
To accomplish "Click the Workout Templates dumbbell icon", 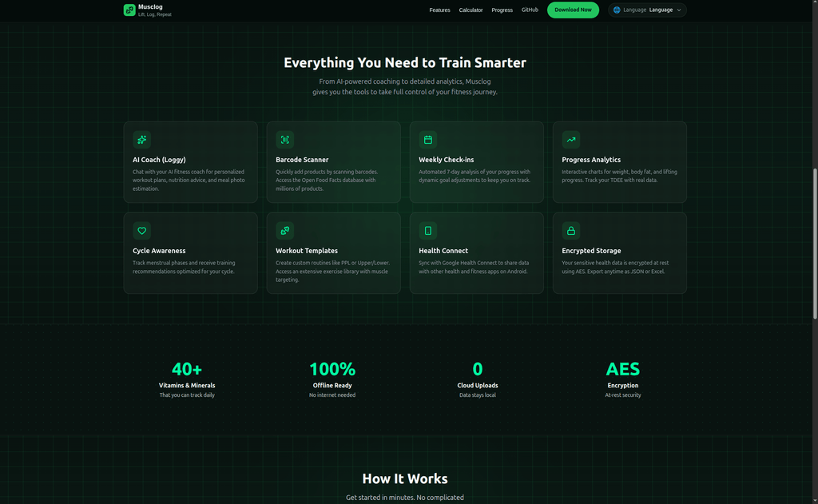I will pyautogui.click(x=284, y=231).
